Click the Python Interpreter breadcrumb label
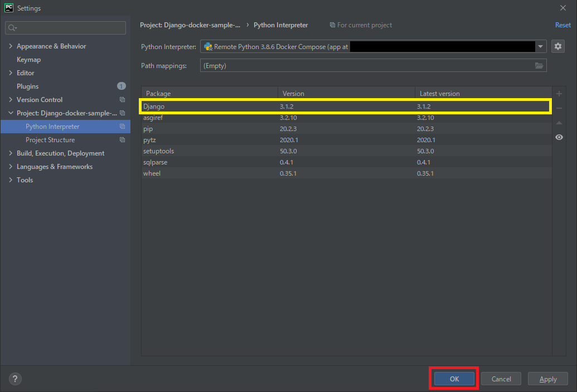Image resolution: width=577 pixels, height=392 pixels. tap(281, 25)
